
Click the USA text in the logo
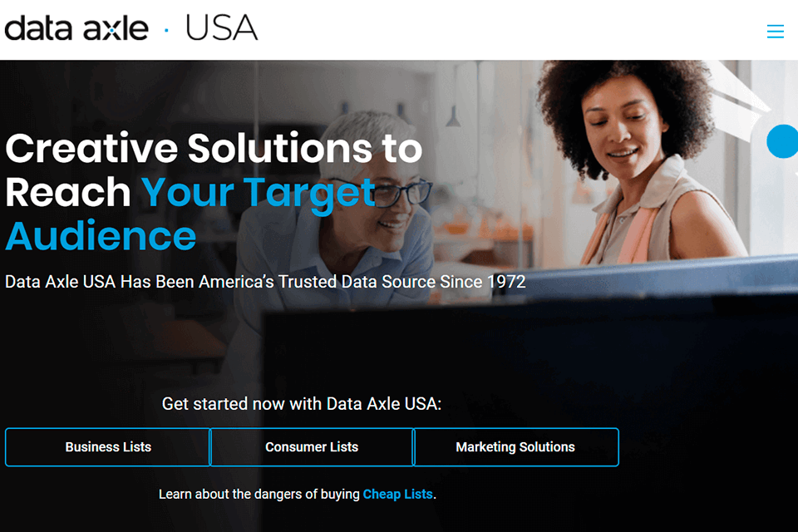click(221, 28)
